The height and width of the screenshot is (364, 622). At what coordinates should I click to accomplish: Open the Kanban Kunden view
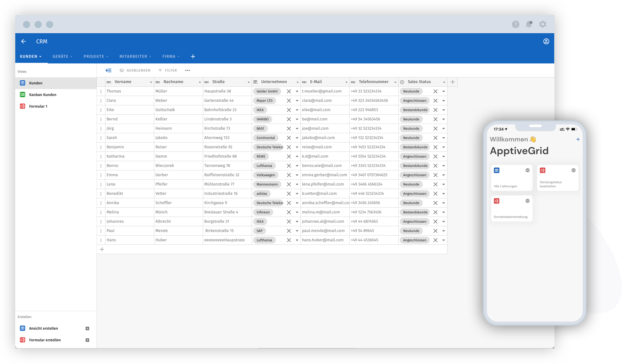(x=42, y=95)
